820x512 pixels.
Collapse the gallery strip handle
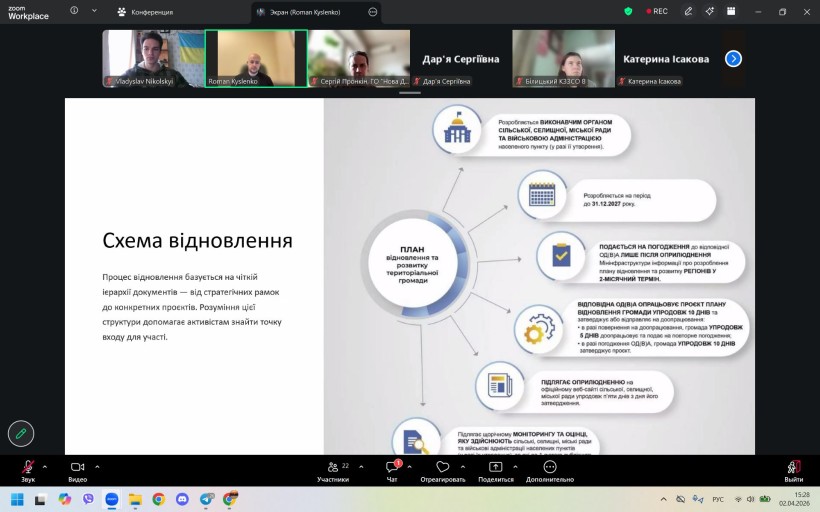pos(410,93)
